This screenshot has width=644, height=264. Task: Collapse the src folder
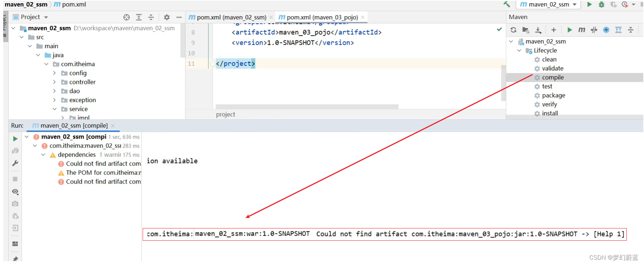coord(22,37)
